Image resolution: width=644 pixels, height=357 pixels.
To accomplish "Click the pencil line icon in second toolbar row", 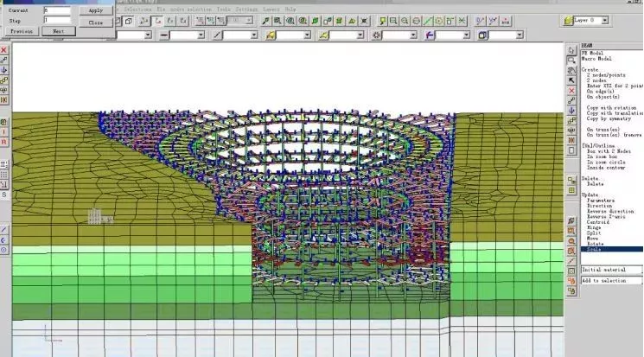I will point(217,35).
